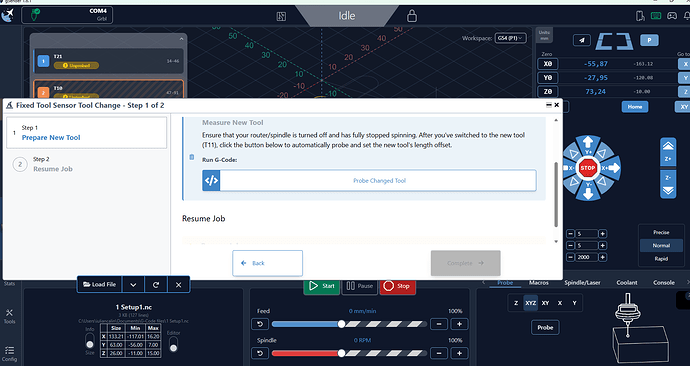Screen dimensions: 690x366
Task: Toggle the Info/Size switch
Action: coord(90,340)
